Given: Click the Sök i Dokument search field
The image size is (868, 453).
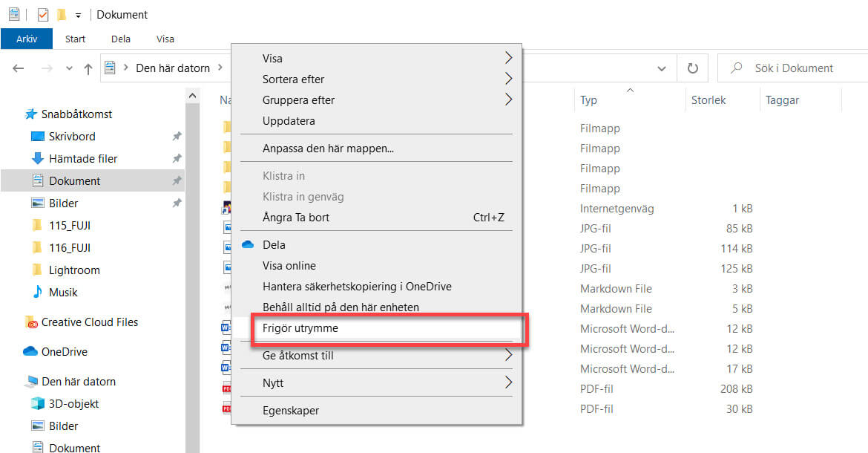Looking at the screenshot, I should pos(801,68).
